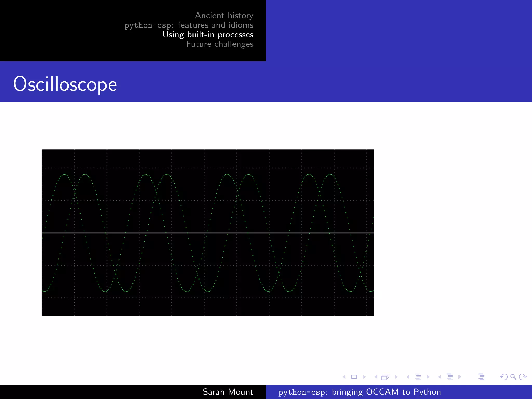
Task: Jump to next section arrow
Action: tap(460, 377)
